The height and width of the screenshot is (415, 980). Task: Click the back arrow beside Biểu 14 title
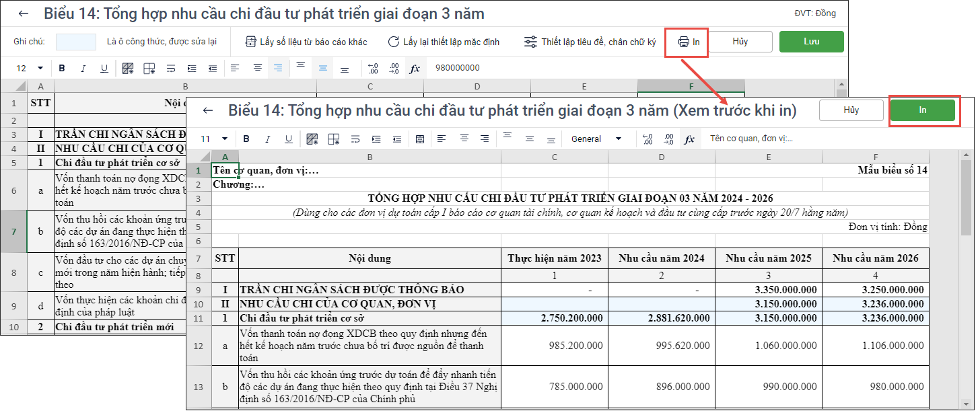24,14
